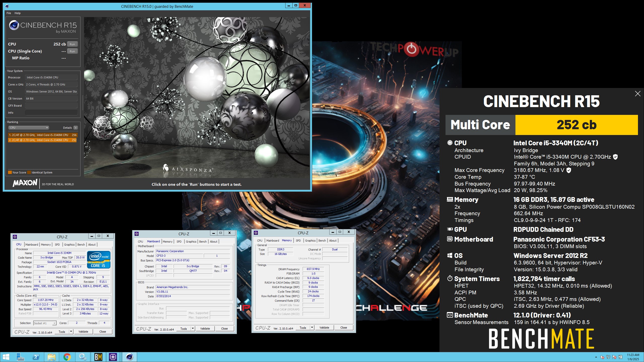Click Validate in the Mainboard CPU-Z window
644x362 pixels.
tap(205, 329)
